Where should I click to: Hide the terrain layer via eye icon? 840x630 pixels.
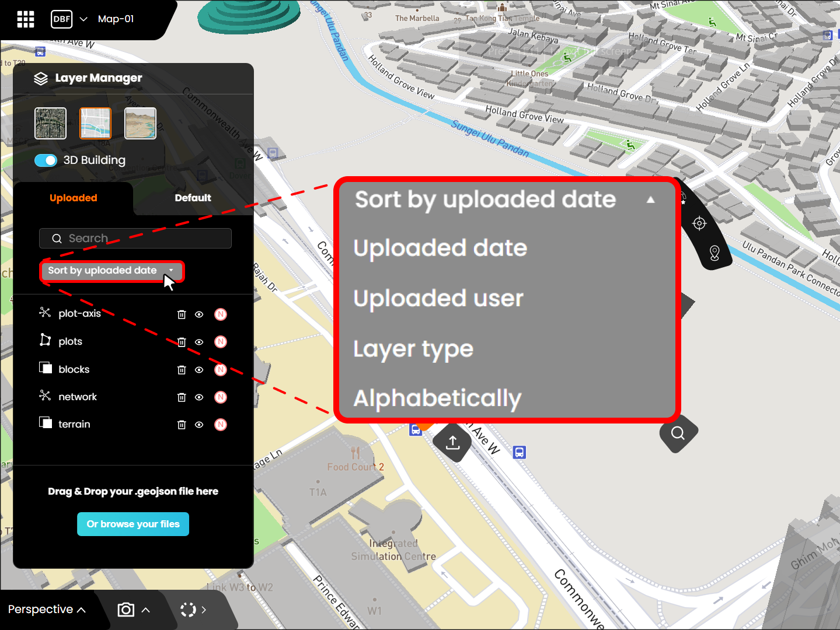point(199,425)
